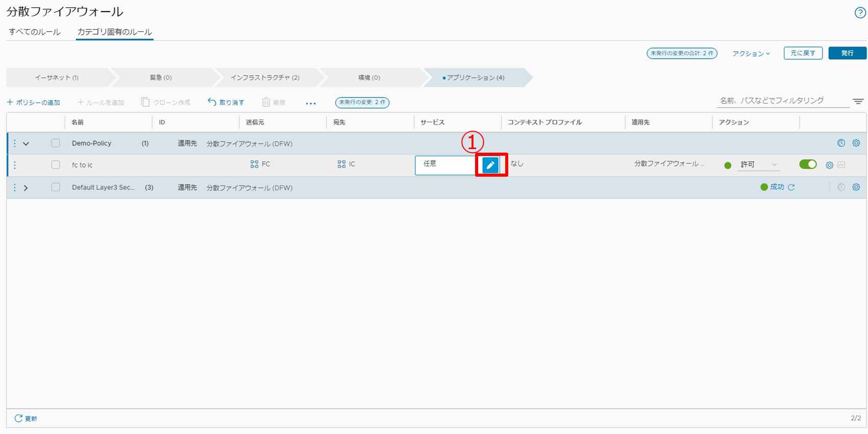Click the gear settings icon for Demo-Policy
Viewport: 868px width, 434px height.
coord(856,143)
